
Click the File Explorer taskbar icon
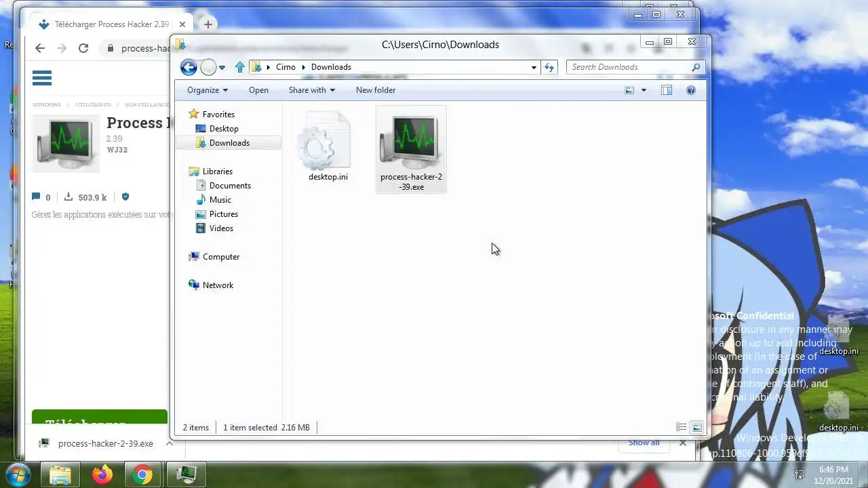(x=60, y=474)
